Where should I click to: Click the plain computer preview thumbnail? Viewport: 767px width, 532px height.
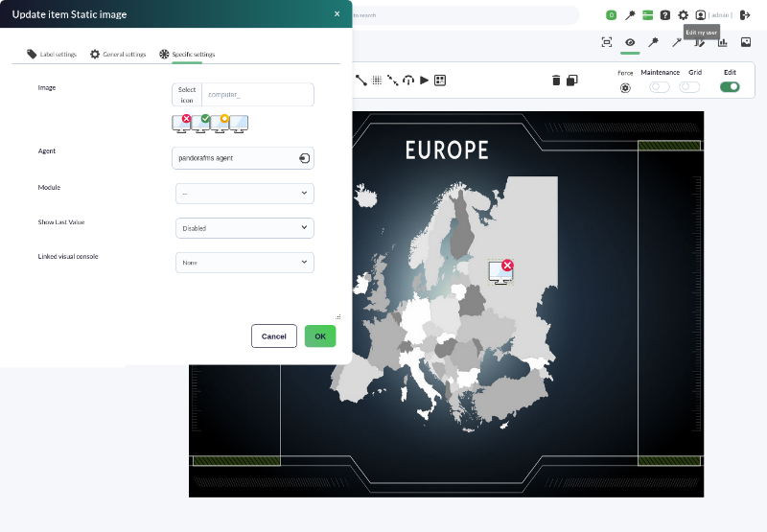coord(239,124)
